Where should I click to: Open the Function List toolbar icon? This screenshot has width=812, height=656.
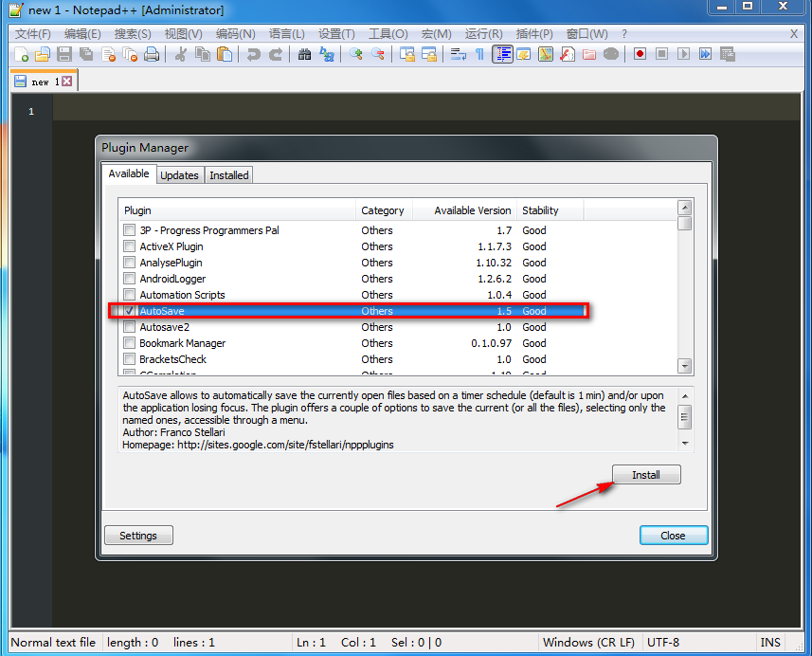click(568, 54)
